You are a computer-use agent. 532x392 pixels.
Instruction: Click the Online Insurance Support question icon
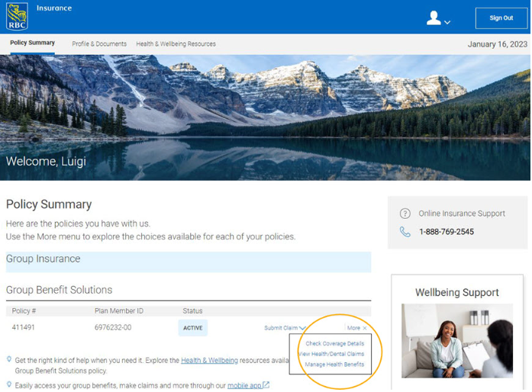click(x=405, y=214)
